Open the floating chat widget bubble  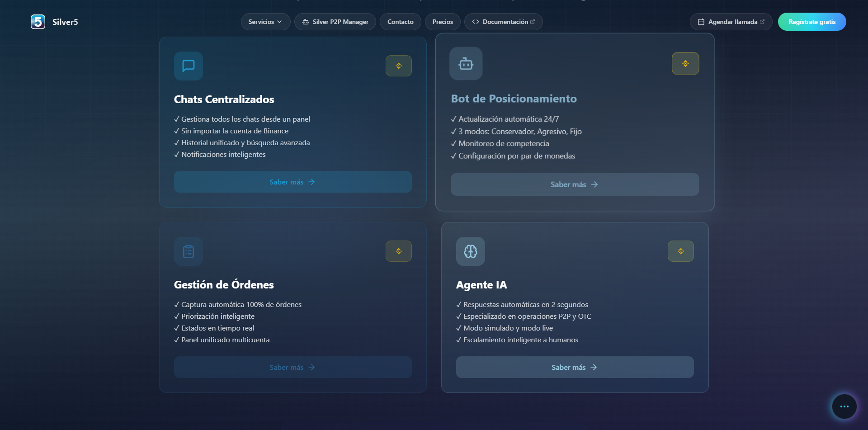pyautogui.click(x=844, y=406)
